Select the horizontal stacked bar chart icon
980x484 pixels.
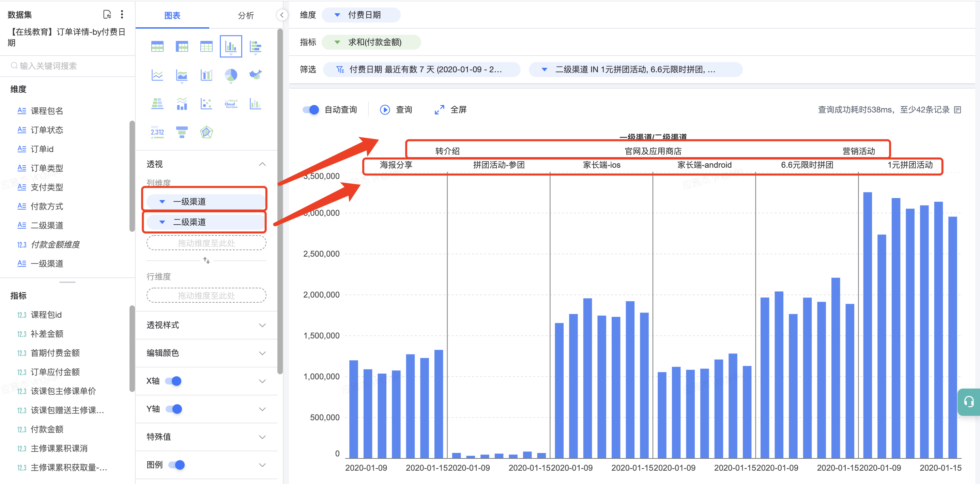255,46
